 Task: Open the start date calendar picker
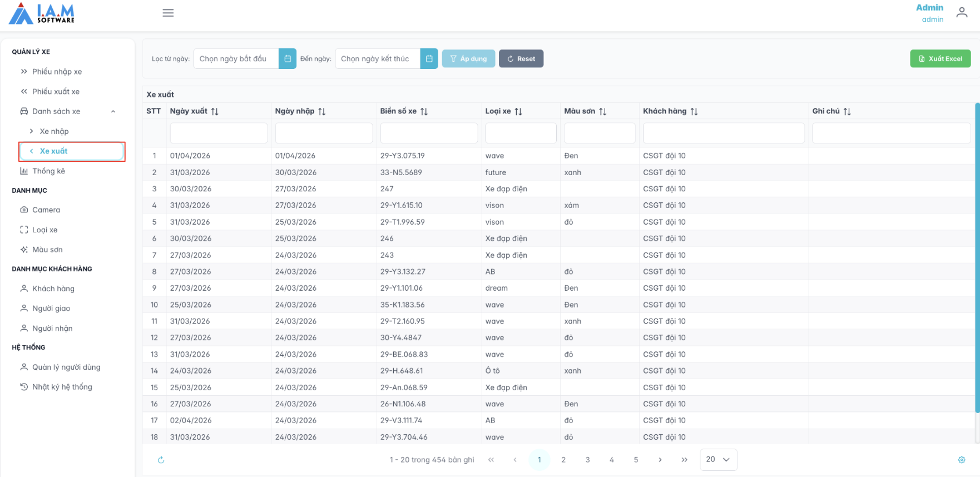(288, 59)
